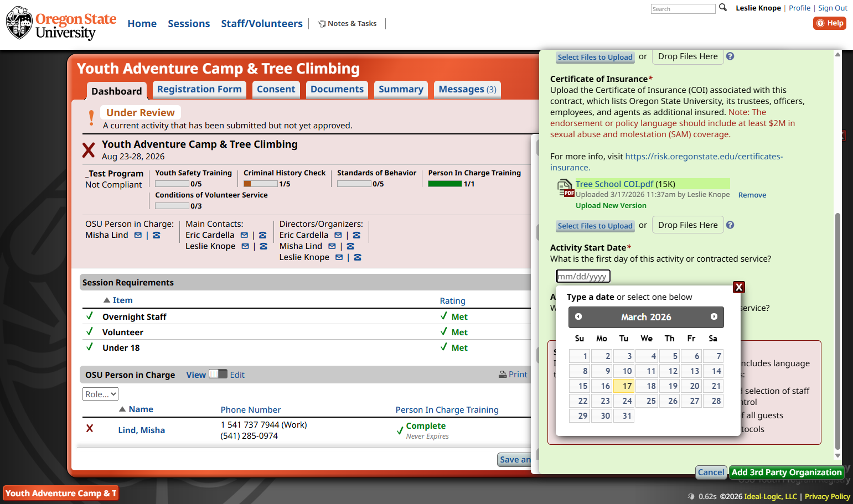This screenshot has height=504, width=853.
Task: Open contact card for Misha Lind under OSU Person in Charge
Action: [157, 235]
